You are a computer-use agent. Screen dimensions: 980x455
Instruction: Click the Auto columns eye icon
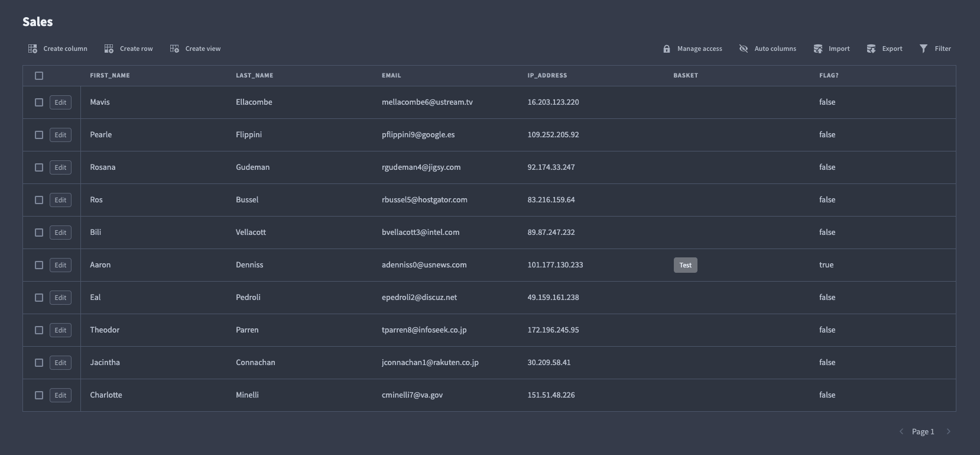[744, 49]
